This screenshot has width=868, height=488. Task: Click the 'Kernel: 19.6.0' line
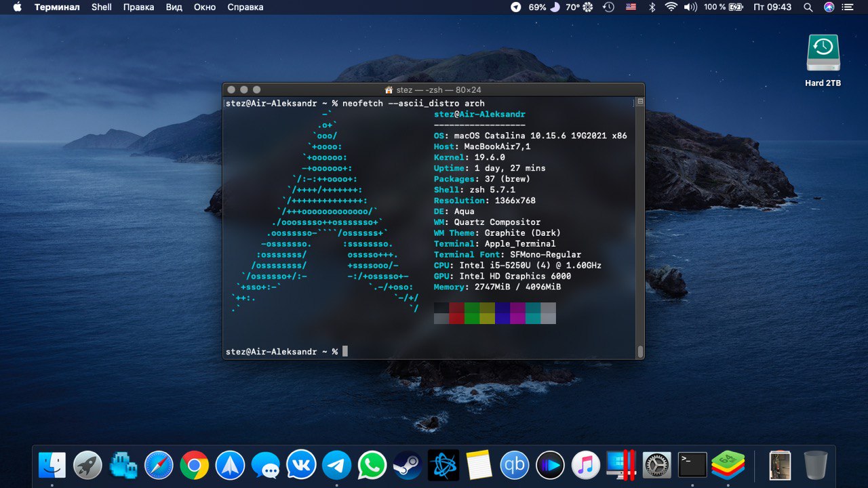pos(469,157)
